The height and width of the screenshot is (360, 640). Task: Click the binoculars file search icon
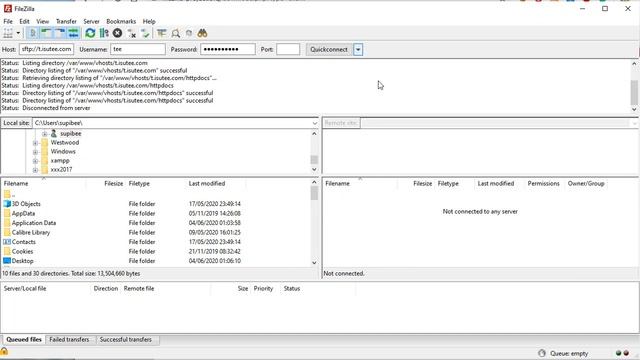[x=202, y=33]
